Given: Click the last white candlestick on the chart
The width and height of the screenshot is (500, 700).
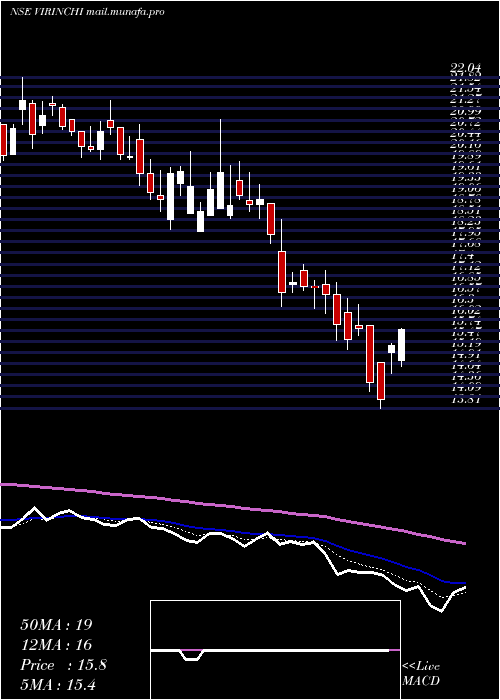Looking at the screenshot, I should click(401, 345).
